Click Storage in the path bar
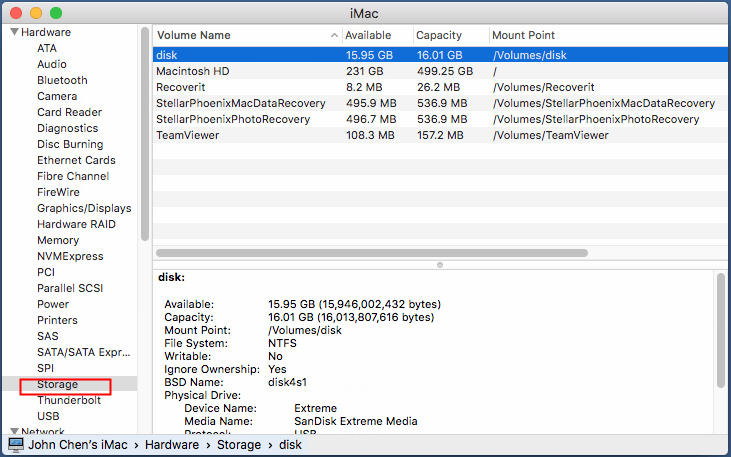The height and width of the screenshot is (457, 731). coord(239,445)
